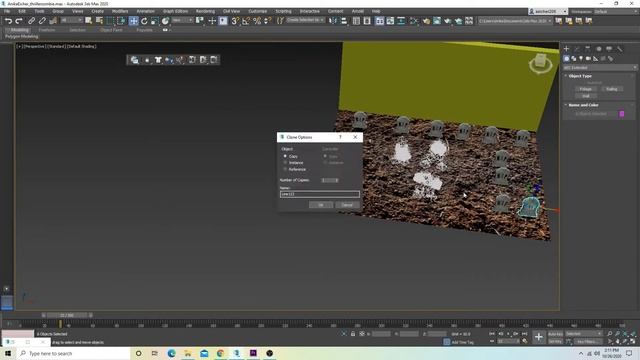
Task: Collapse the Name and Color rollout
Action: click(x=583, y=105)
